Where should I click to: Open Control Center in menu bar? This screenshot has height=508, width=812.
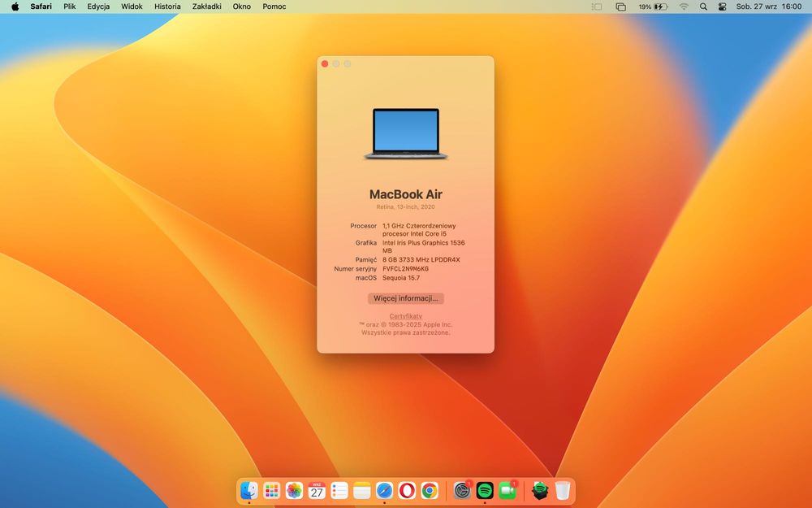(x=723, y=7)
